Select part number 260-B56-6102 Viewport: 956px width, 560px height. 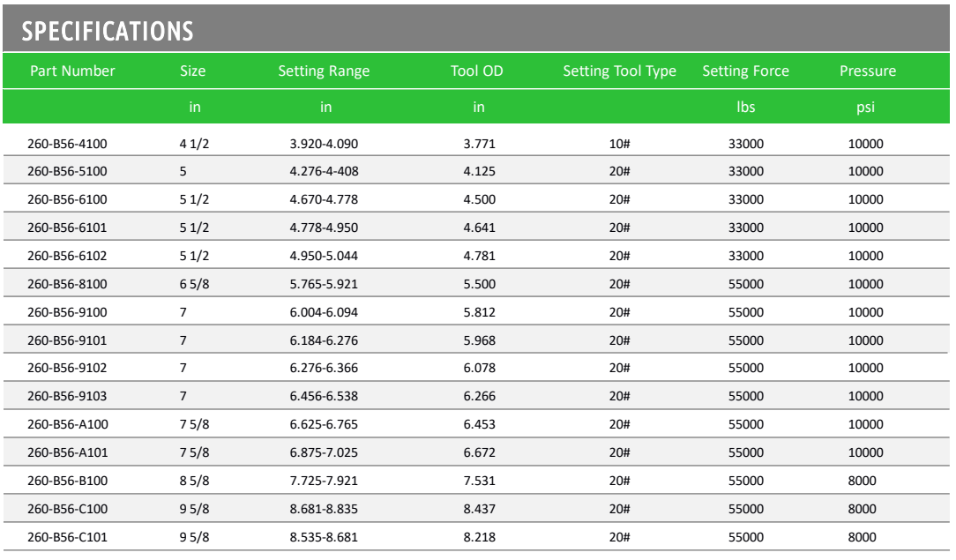(x=67, y=256)
